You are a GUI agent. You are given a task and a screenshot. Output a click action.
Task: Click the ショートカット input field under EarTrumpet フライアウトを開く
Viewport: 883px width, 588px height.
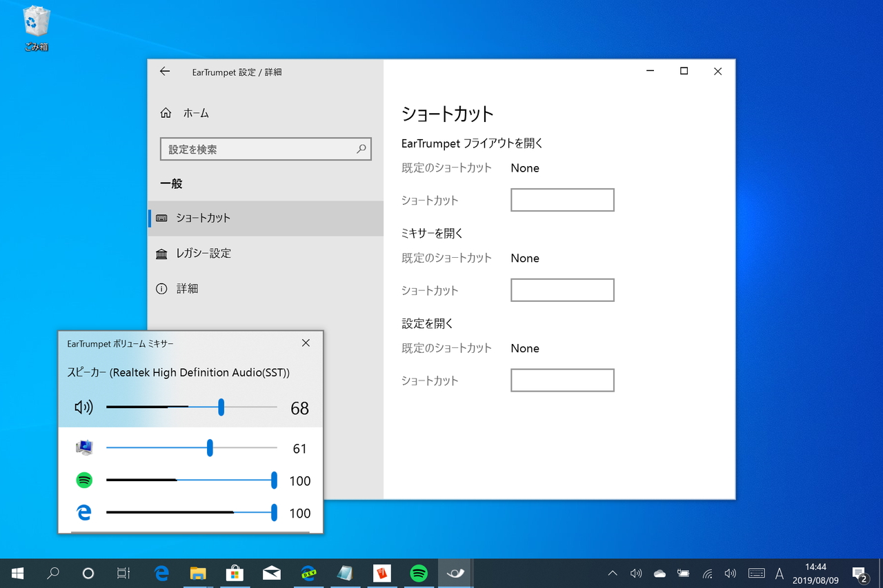point(562,200)
